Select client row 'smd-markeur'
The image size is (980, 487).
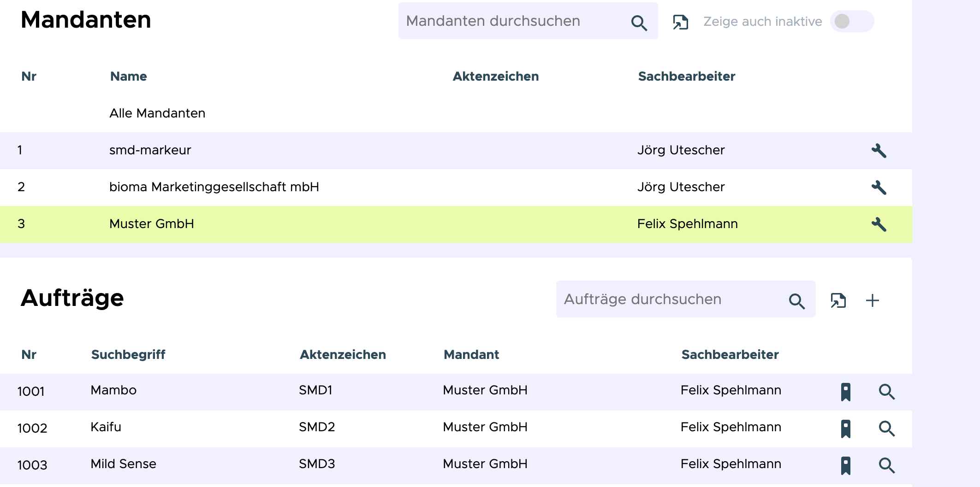(x=150, y=150)
